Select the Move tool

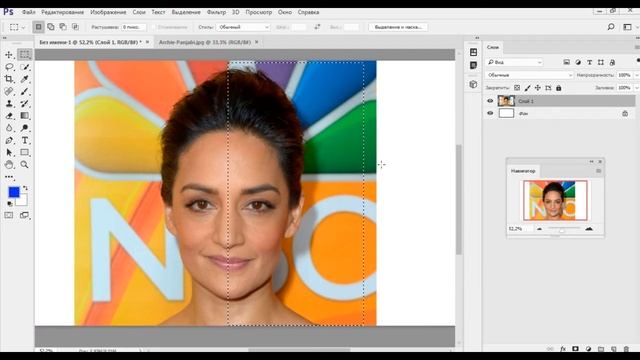[9, 55]
